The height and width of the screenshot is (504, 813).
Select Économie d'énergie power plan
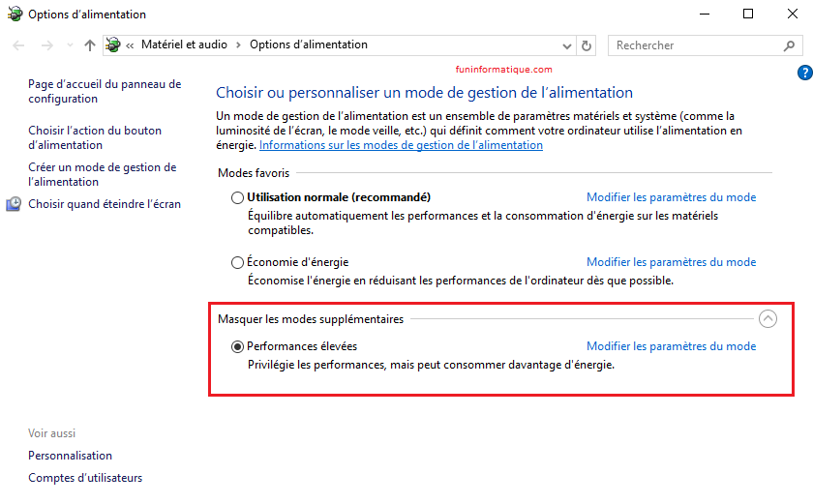[238, 262]
